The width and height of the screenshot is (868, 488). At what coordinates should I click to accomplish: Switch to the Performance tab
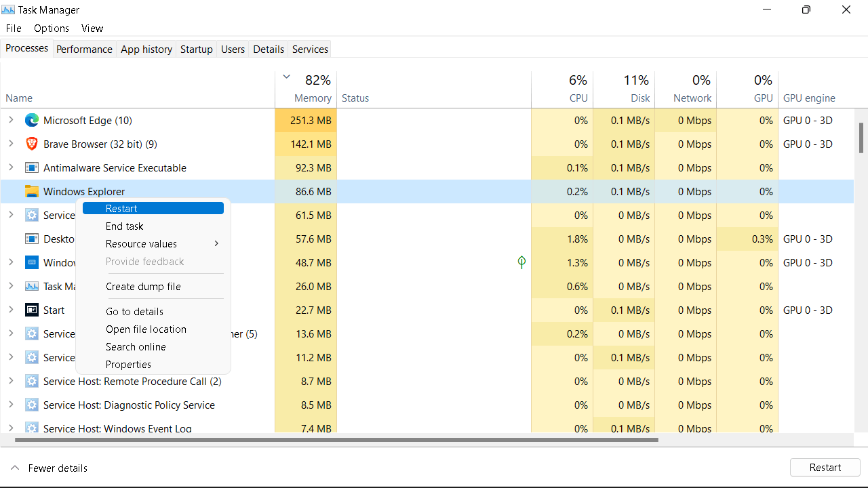pos(84,49)
